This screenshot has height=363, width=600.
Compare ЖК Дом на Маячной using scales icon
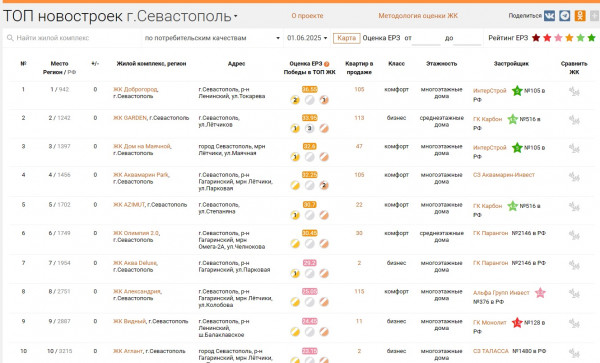coord(574,148)
